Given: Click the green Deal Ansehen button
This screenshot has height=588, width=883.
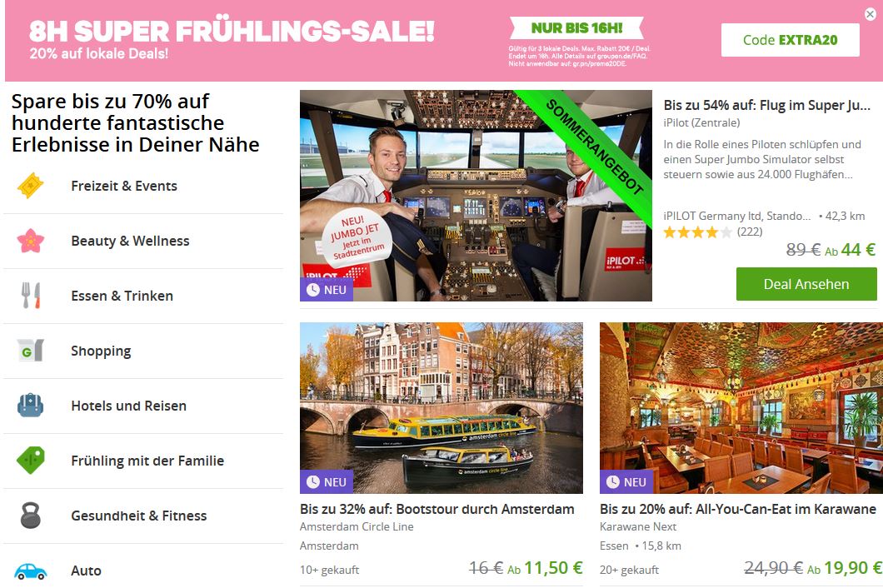Looking at the screenshot, I should (806, 285).
